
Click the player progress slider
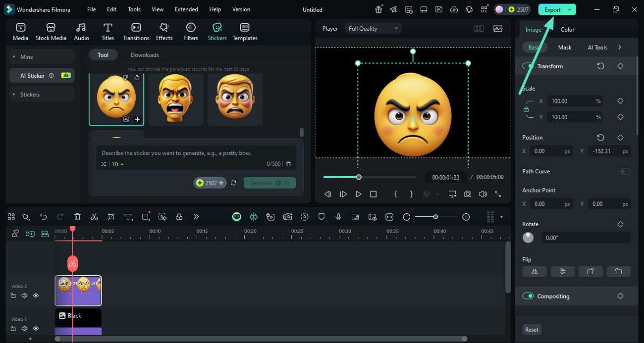point(370,177)
